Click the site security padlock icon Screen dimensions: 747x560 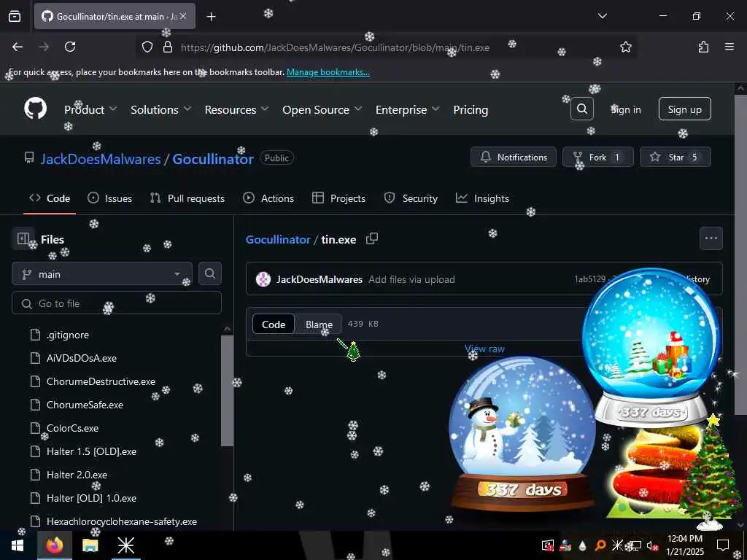[x=167, y=47]
